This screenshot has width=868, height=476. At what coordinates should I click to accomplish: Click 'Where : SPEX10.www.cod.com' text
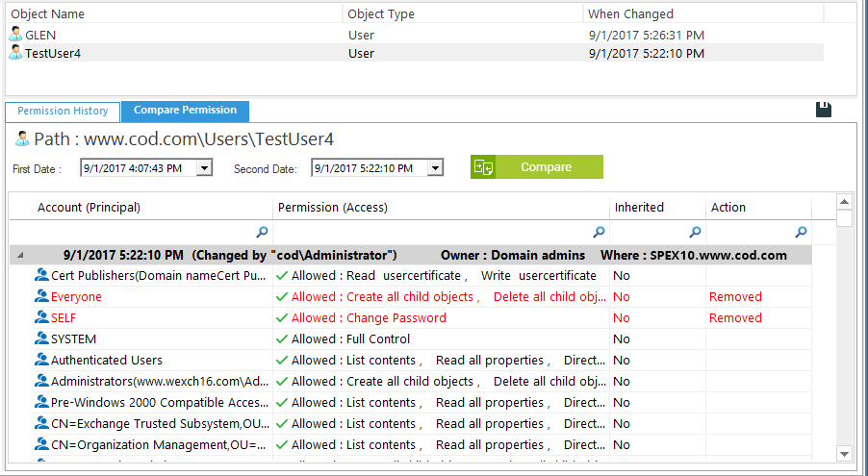pos(694,255)
